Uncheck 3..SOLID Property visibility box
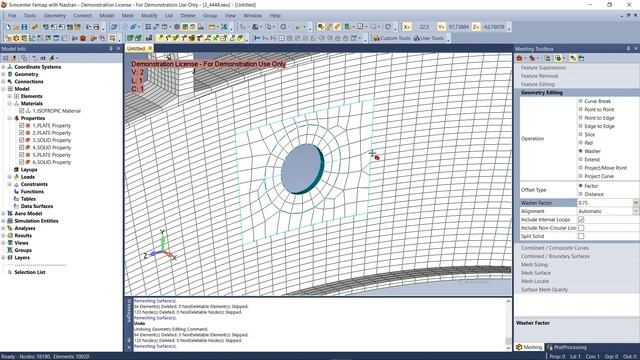This screenshot has height=360, width=640. click(x=22, y=140)
